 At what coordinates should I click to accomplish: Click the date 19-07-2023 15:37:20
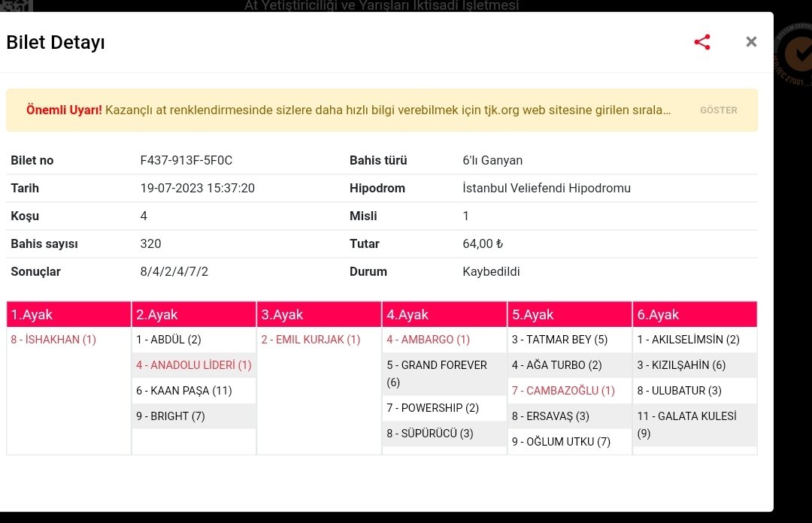(197, 188)
